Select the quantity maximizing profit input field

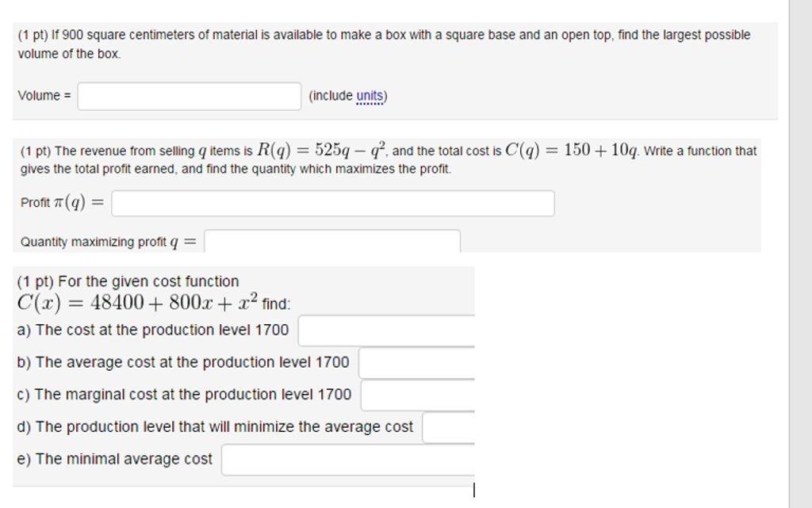click(333, 241)
